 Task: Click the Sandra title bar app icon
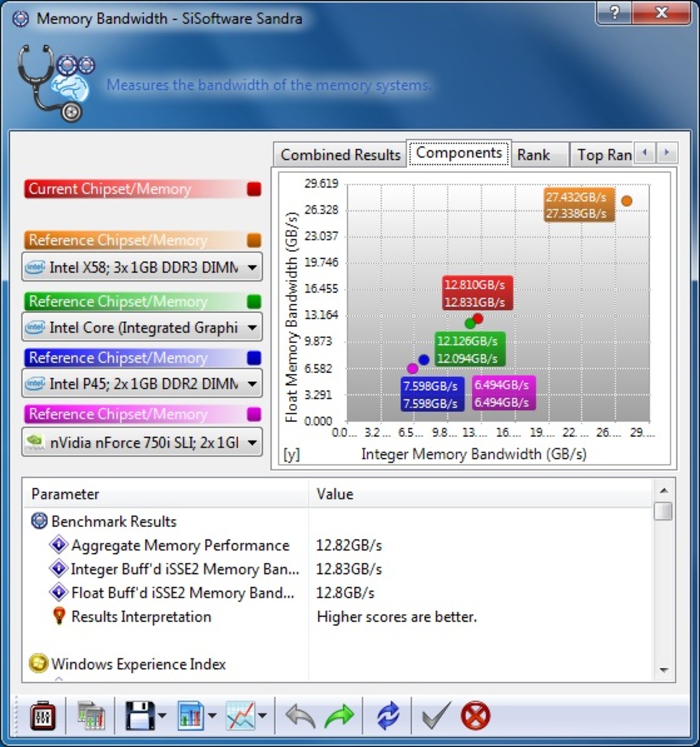pos(20,19)
